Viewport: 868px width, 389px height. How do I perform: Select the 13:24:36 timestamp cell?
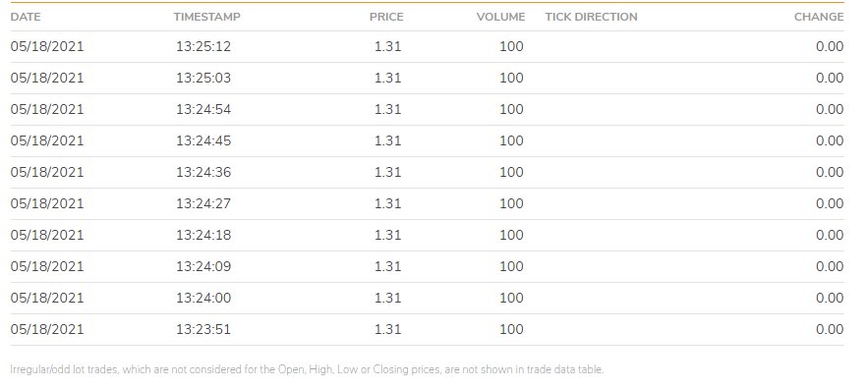pyautogui.click(x=203, y=173)
